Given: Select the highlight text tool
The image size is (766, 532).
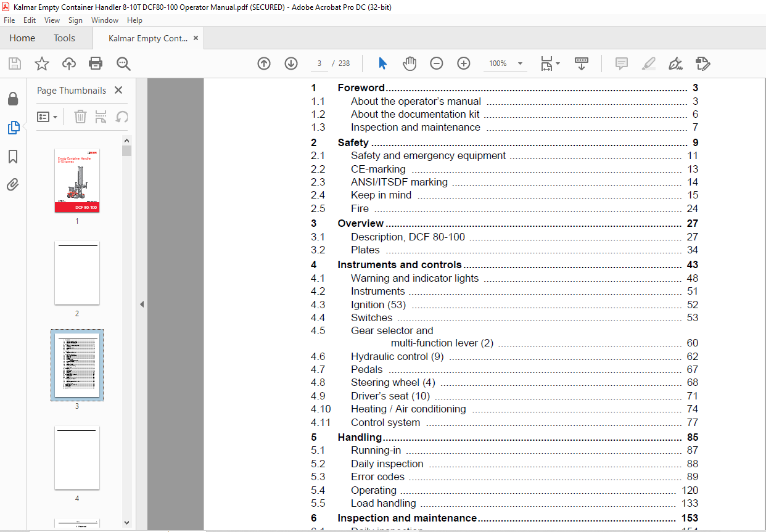Looking at the screenshot, I should [x=649, y=63].
